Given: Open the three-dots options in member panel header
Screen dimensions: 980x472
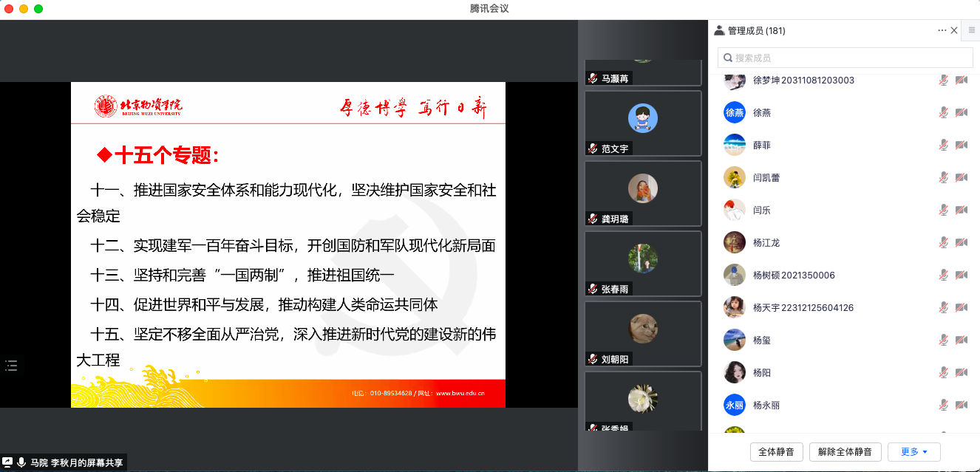Looking at the screenshot, I should point(942,30).
